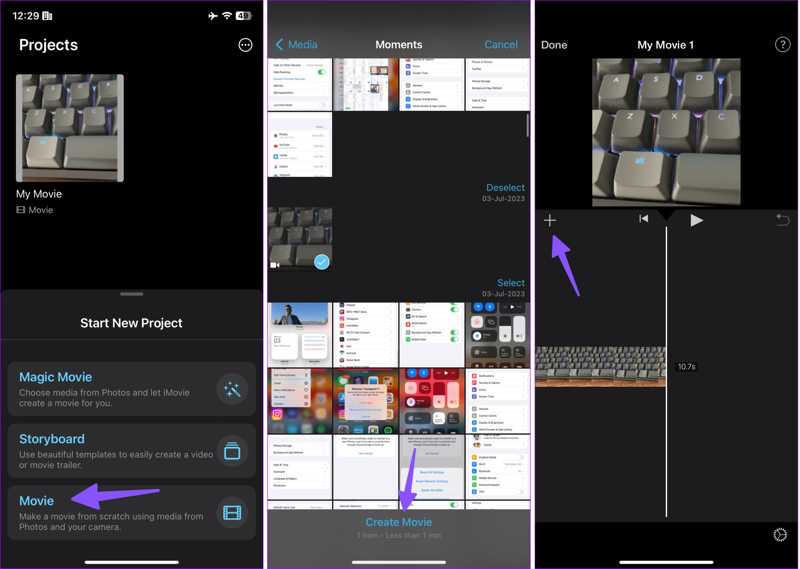This screenshot has height=569, width=800.
Task: Tap the keyboard video preview viewer
Action: coord(666,132)
